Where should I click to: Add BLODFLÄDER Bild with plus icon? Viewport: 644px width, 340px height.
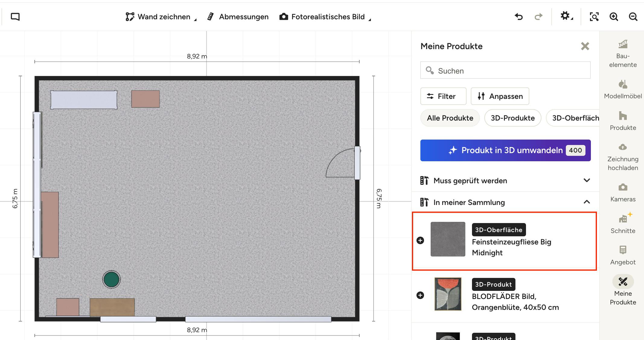pyautogui.click(x=420, y=295)
